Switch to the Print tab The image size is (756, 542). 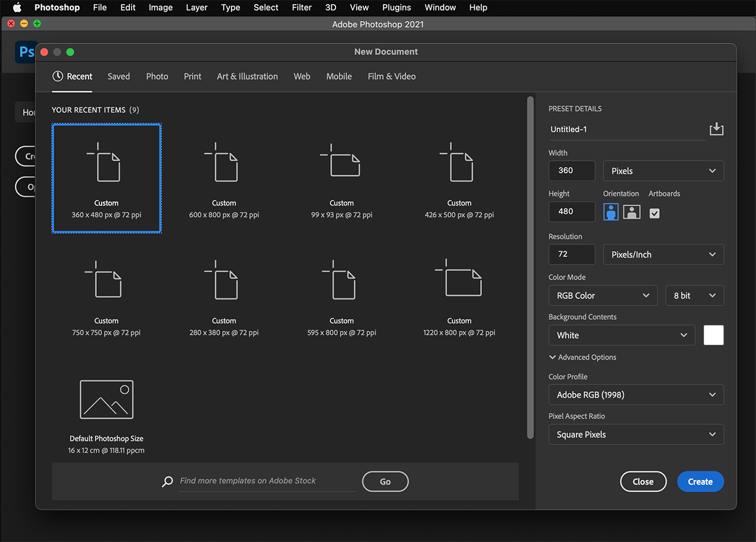pos(193,76)
